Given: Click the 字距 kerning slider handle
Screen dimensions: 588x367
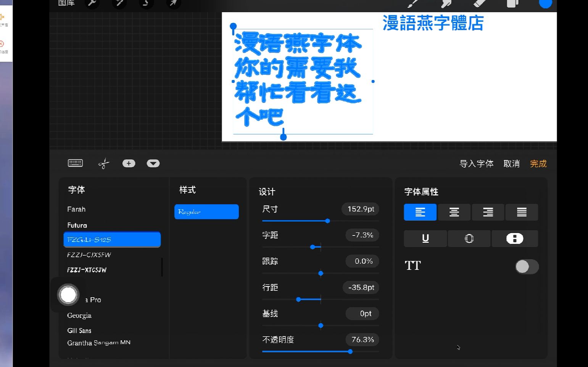Looking at the screenshot, I should (313, 247).
